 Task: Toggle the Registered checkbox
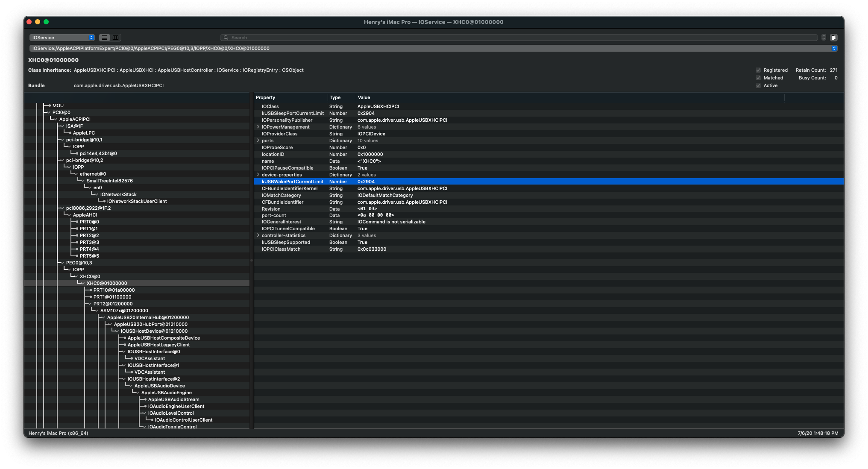(x=759, y=70)
